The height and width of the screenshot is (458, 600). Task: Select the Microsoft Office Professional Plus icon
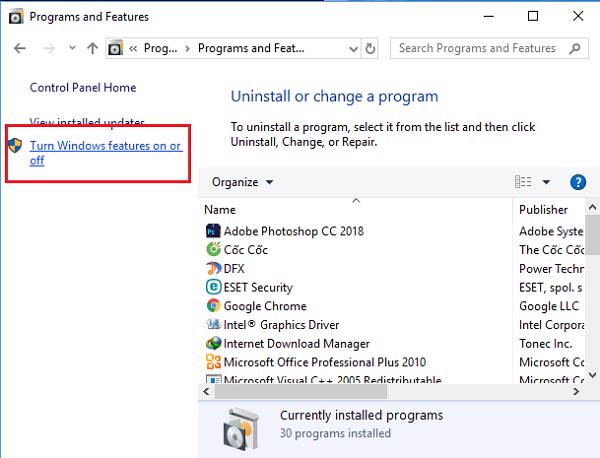213,362
